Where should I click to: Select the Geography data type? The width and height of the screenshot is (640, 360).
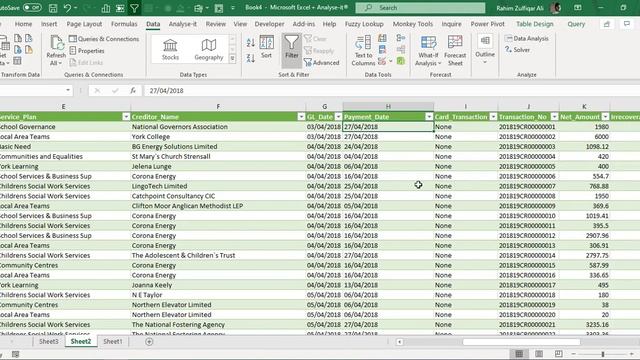209,49
